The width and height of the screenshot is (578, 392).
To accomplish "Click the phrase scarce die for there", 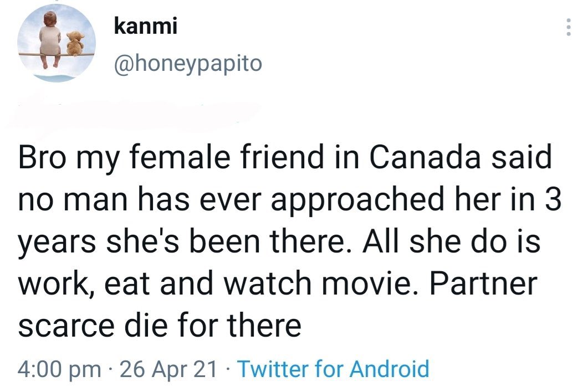I will 160,326.
